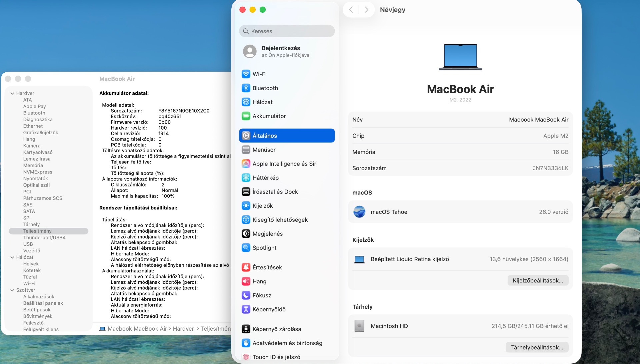Select Általános in settings sidebar
Screen dimensions: 640x364
click(x=287, y=136)
